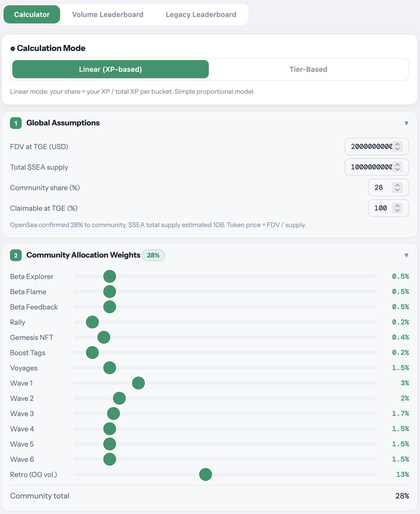Click the Community share percent field
This screenshot has height=514, width=420.
click(x=388, y=188)
